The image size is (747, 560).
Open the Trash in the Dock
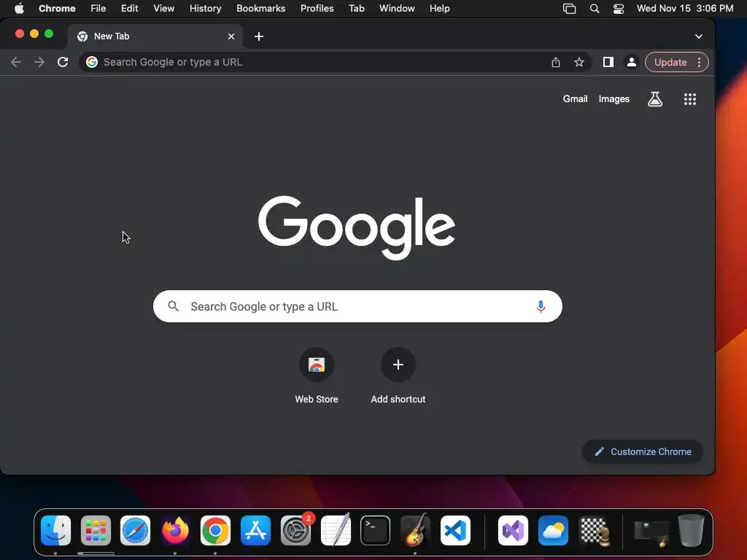tap(691, 530)
